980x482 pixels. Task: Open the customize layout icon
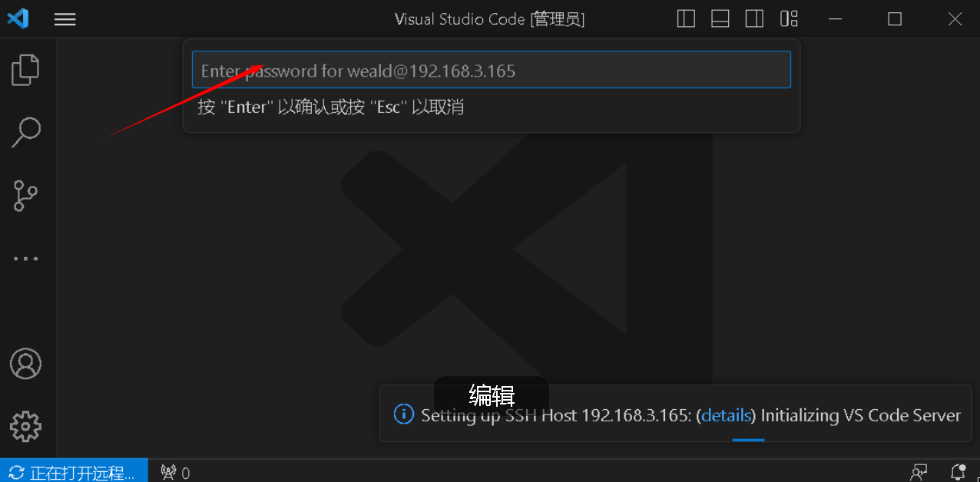click(789, 19)
